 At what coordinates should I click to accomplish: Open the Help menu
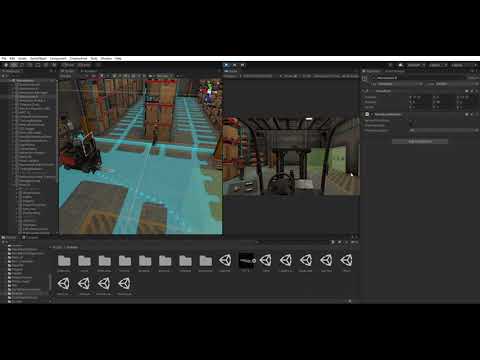point(118,59)
